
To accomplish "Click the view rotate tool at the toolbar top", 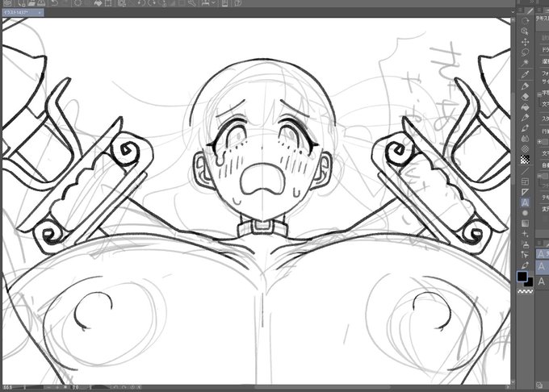I will click(x=525, y=21).
